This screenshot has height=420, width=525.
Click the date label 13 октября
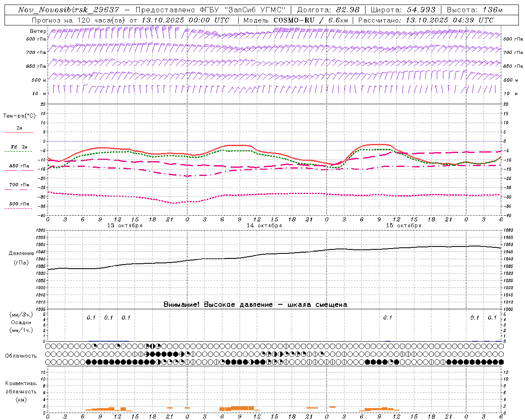pyautogui.click(x=125, y=226)
